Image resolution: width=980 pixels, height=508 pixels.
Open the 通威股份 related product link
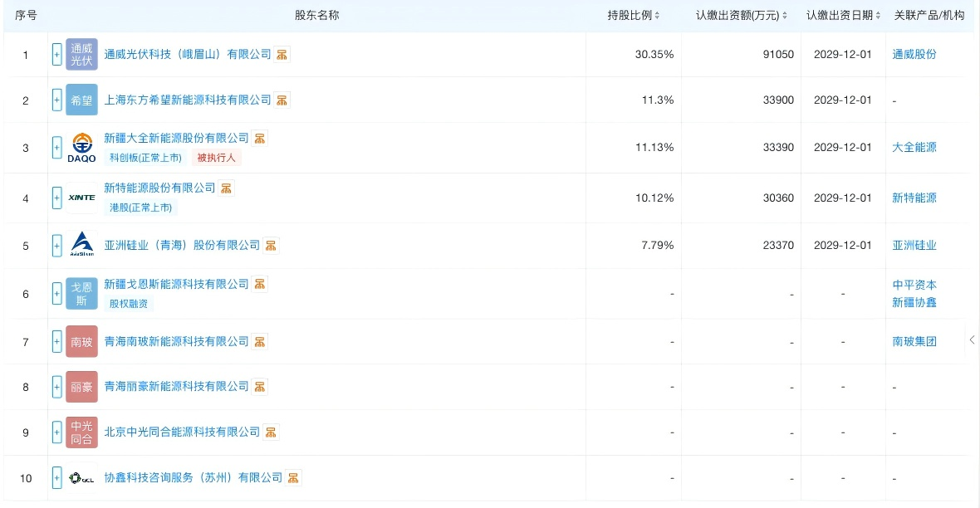point(914,54)
